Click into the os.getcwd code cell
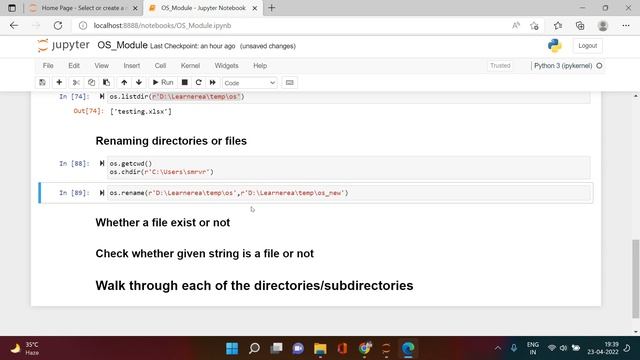Image resolution: width=640 pixels, height=360 pixels. [349, 167]
